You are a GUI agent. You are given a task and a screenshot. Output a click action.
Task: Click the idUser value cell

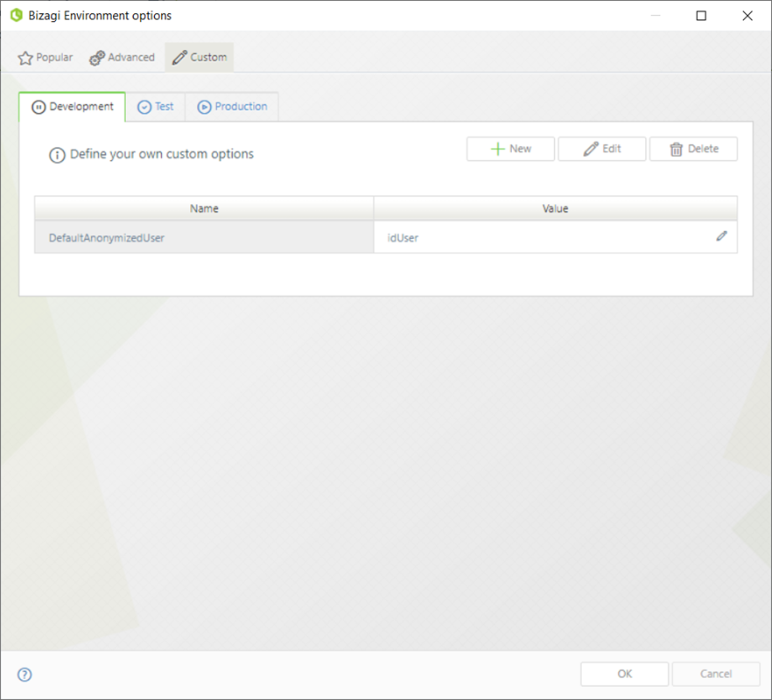click(555, 237)
